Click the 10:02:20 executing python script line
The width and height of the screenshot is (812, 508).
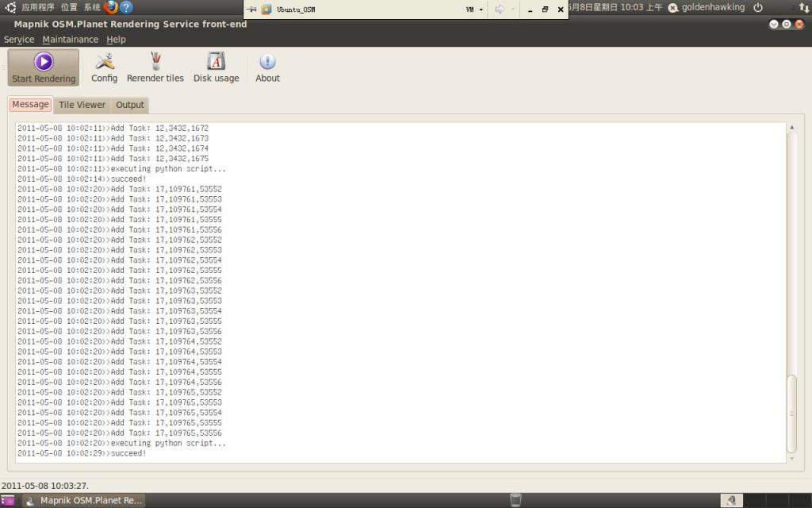pyautogui.click(x=121, y=443)
